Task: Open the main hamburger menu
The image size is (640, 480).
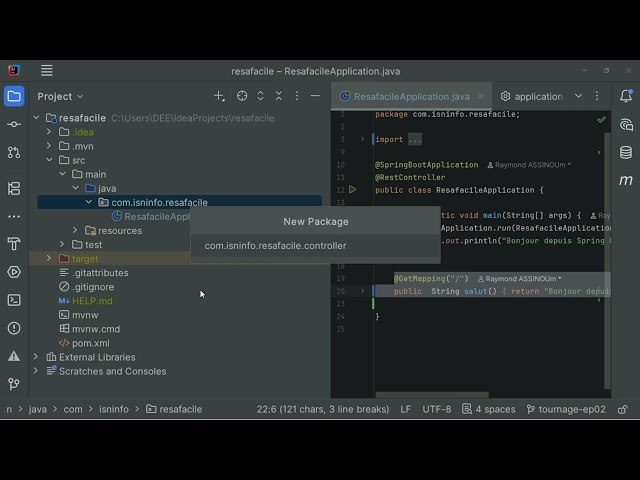Action: [x=47, y=71]
